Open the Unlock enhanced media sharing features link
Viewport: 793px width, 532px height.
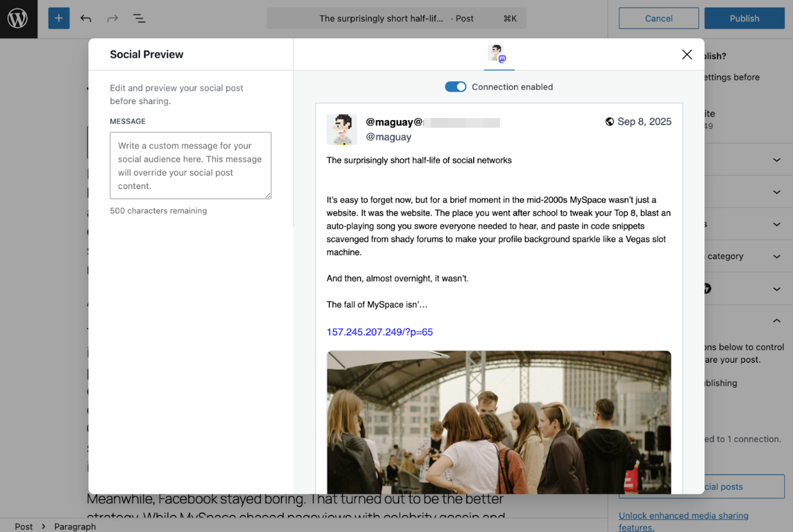pyautogui.click(x=683, y=515)
